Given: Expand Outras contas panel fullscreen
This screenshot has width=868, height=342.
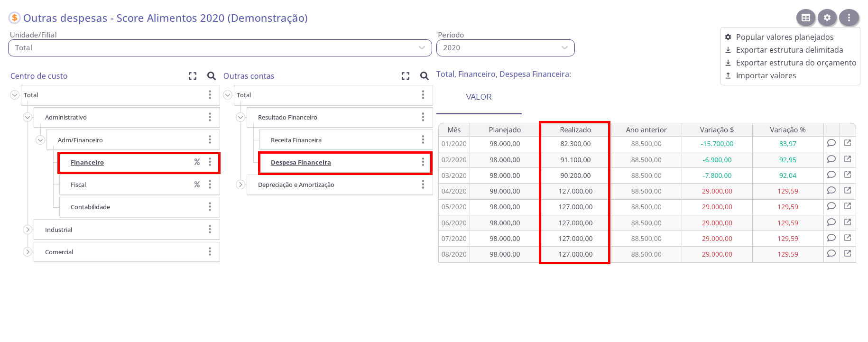Looking at the screenshot, I should (406, 76).
